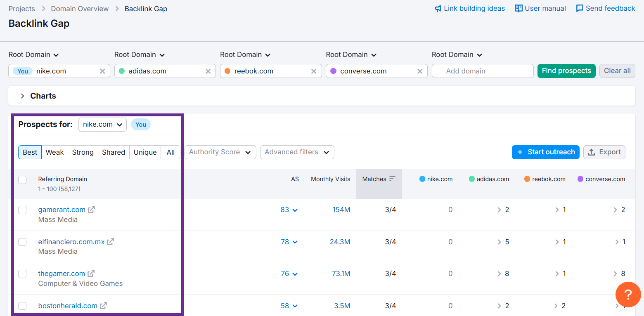Expand AS 78 for elfinanciero.com.mx
This screenshot has height=316, width=644.
tap(289, 242)
